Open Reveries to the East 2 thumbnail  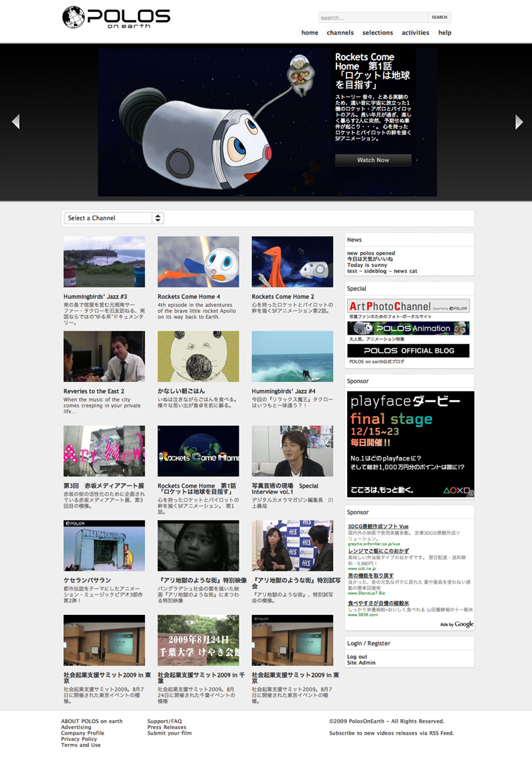coord(104,356)
